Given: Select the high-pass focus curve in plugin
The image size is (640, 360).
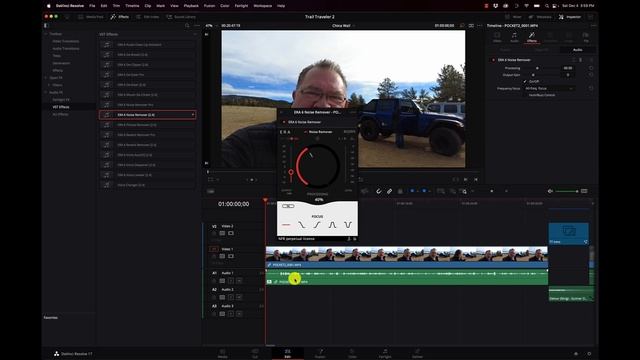Looking at the screenshot, I should tap(317, 224).
